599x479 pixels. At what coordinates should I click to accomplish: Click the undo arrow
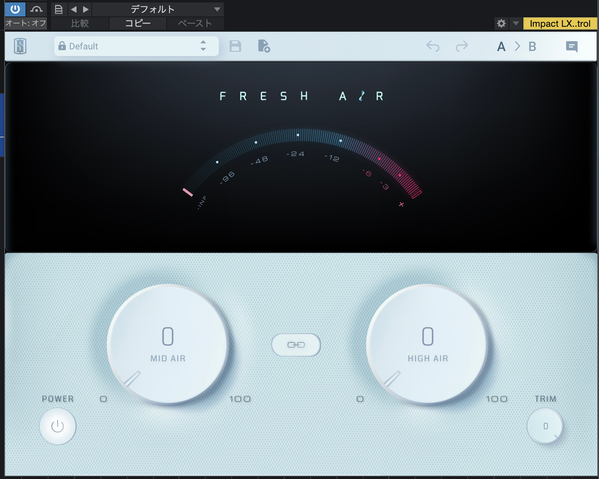click(433, 46)
